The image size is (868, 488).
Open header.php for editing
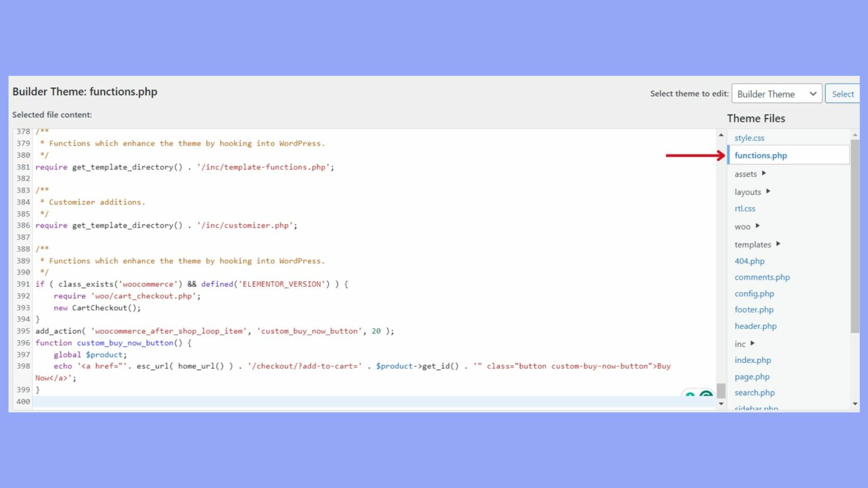[x=756, y=326]
